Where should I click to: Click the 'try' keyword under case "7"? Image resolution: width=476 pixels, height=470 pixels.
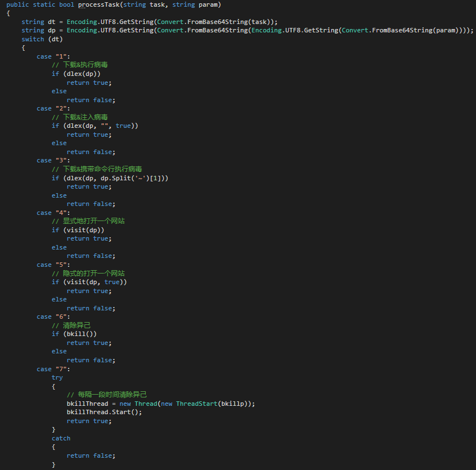[57, 377]
